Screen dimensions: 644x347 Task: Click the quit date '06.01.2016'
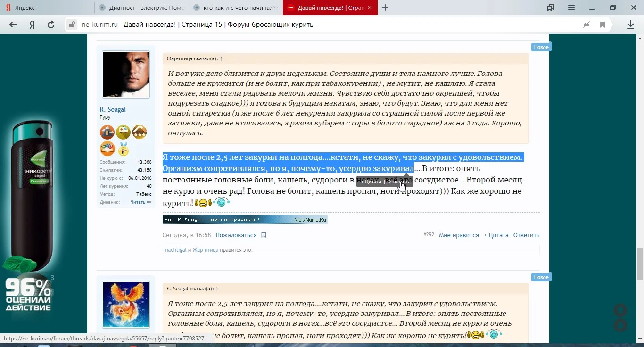(140, 178)
